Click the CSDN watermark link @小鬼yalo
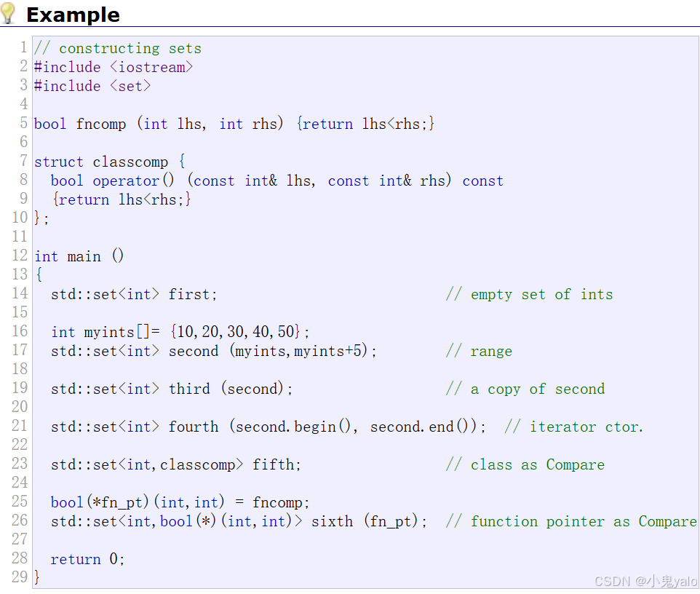Screen dimensions: 700x594 pos(643,581)
